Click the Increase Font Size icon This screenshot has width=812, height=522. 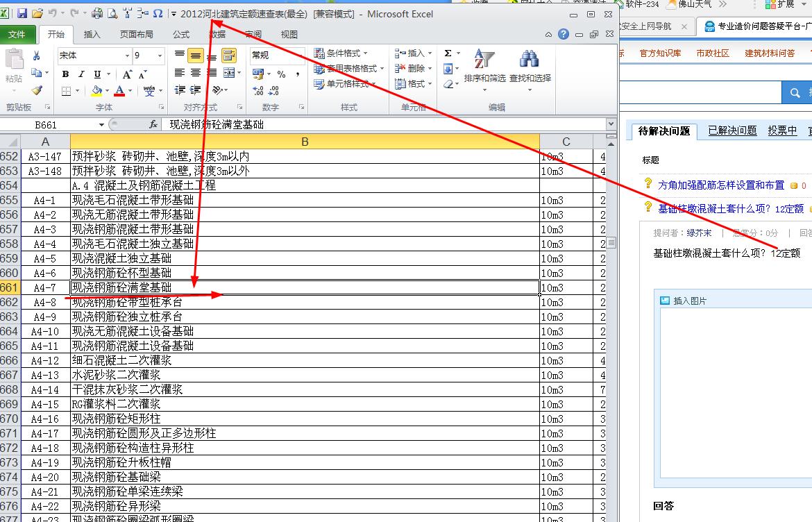coord(128,74)
